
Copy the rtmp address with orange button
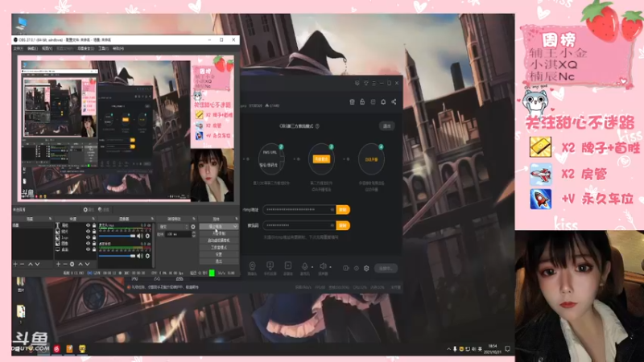(343, 210)
